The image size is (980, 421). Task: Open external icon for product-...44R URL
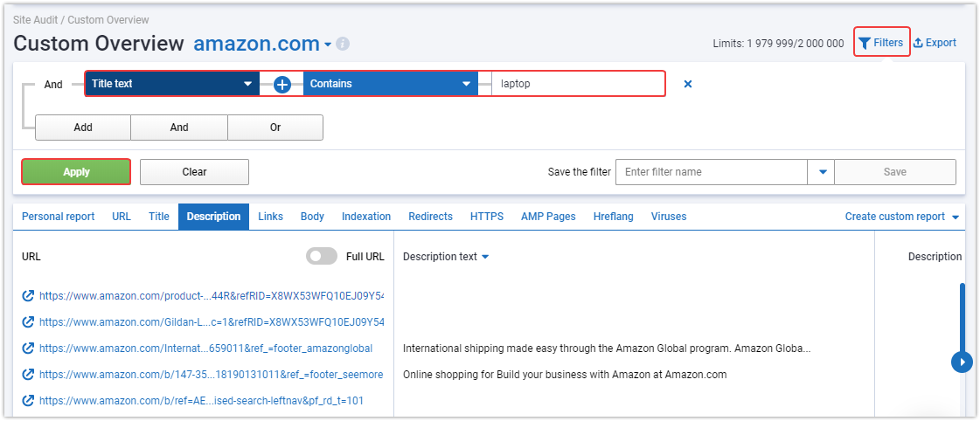(x=27, y=295)
